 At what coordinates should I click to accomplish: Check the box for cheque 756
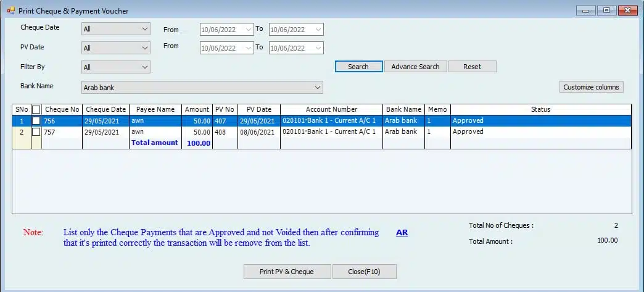click(x=36, y=121)
